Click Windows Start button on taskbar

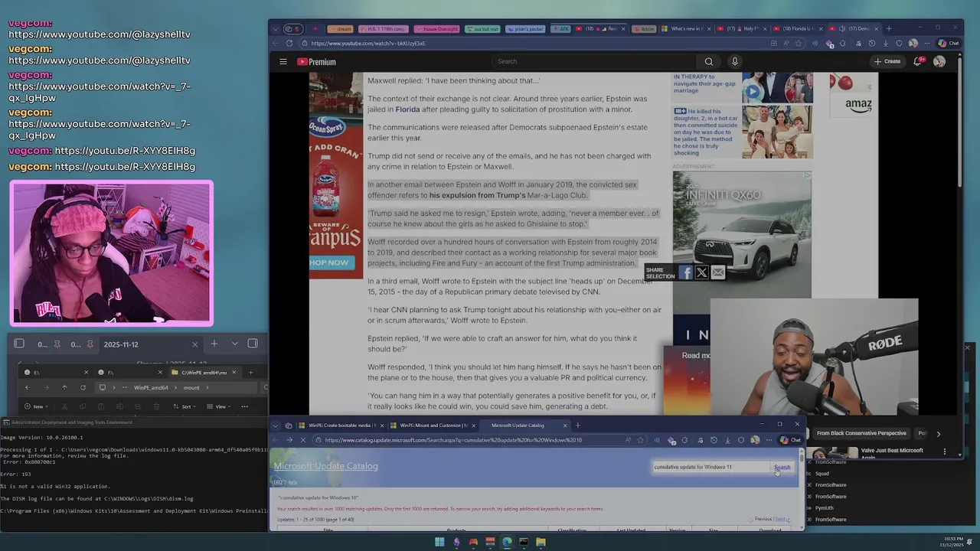(439, 542)
